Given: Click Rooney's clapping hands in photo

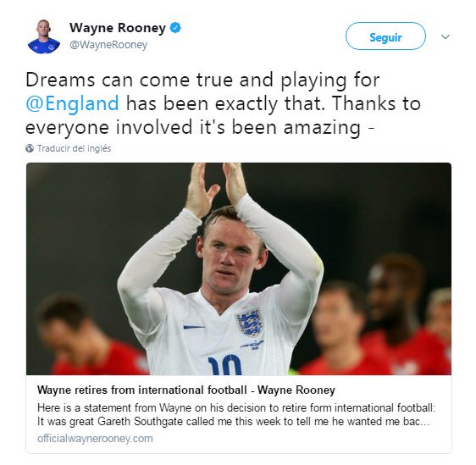Looking at the screenshot, I should [x=215, y=186].
